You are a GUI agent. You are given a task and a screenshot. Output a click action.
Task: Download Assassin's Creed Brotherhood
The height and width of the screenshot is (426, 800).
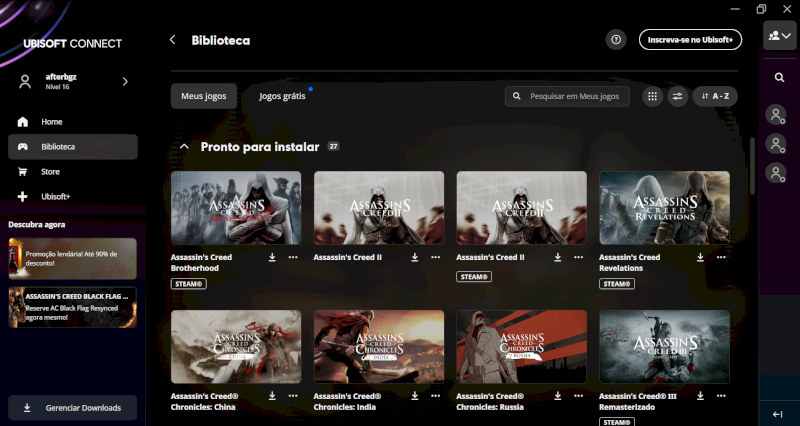(x=272, y=257)
